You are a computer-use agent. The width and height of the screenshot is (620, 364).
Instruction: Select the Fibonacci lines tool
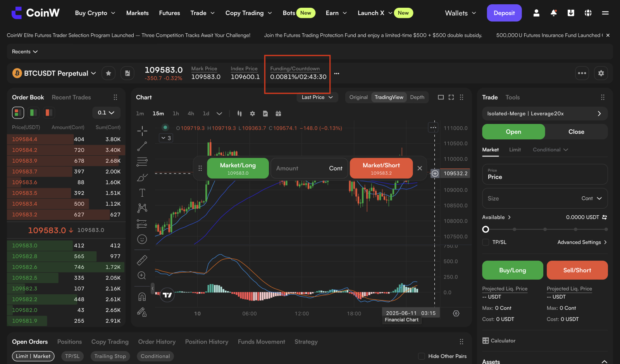(x=142, y=162)
